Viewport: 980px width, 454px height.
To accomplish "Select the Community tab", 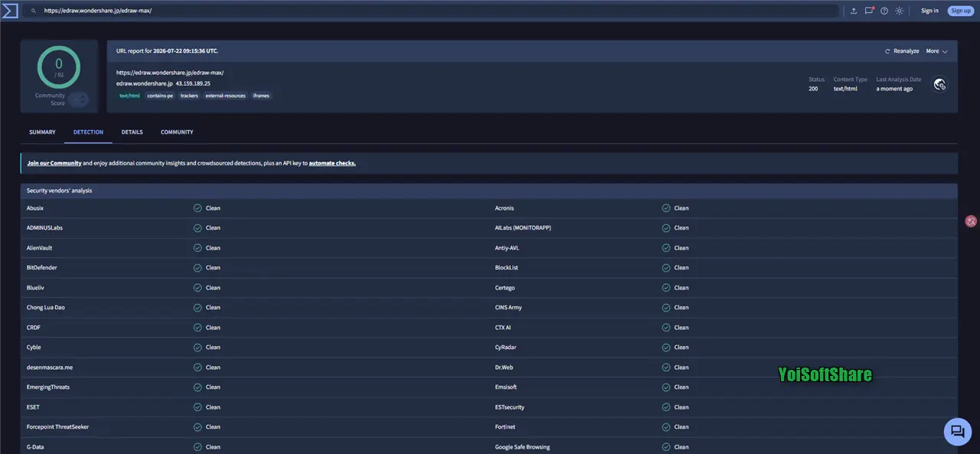I will 177,132.
